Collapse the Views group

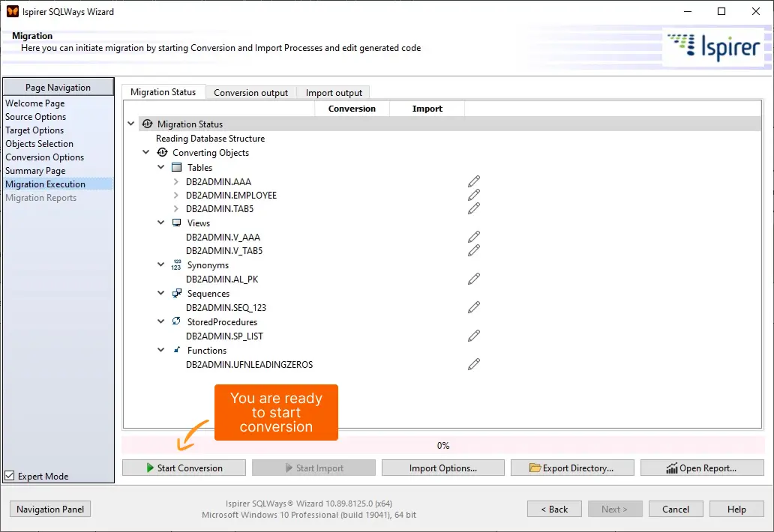(x=160, y=223)
